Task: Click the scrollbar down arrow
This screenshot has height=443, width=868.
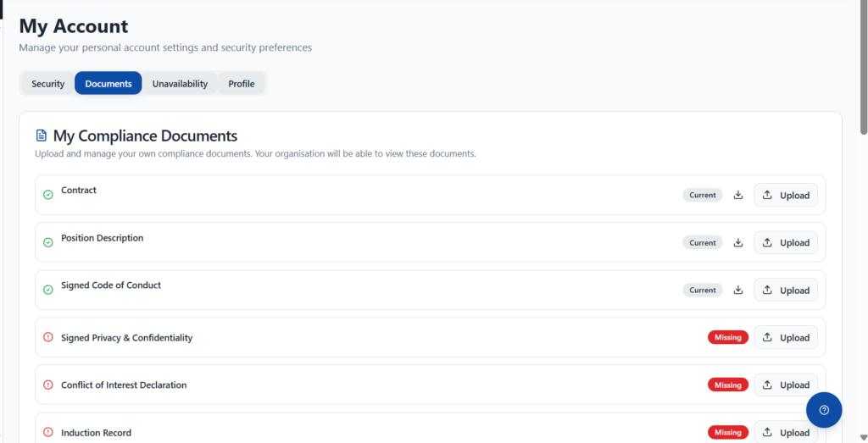Action: [864, 438]
